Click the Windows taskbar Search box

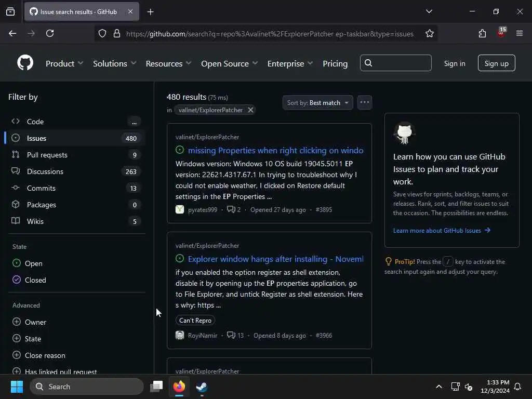[x=87, y=387]
